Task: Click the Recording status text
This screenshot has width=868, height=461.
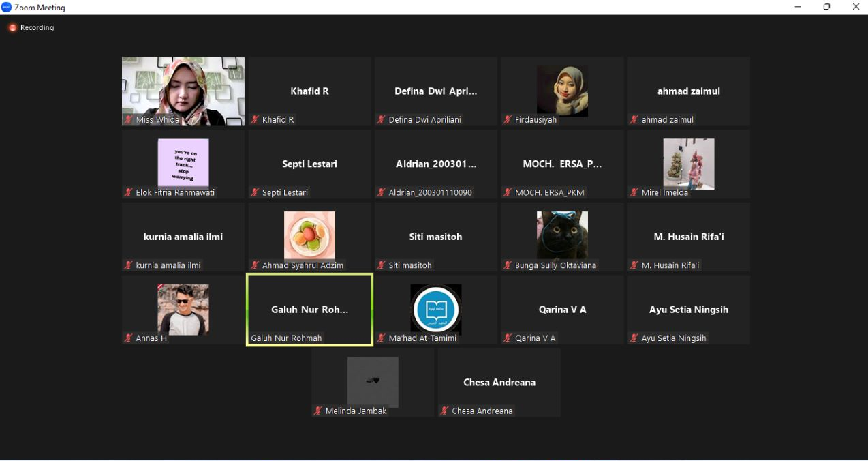Action: (x=37, y=28)
